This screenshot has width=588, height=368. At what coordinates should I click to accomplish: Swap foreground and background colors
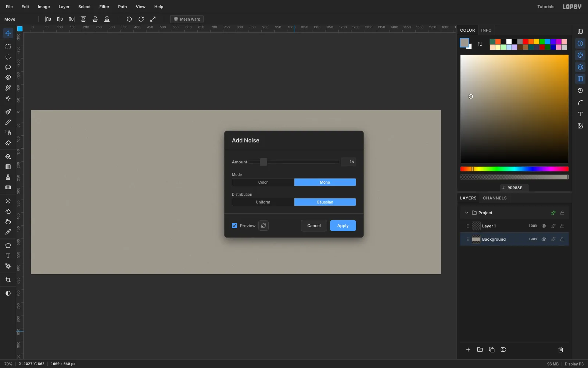480,44
